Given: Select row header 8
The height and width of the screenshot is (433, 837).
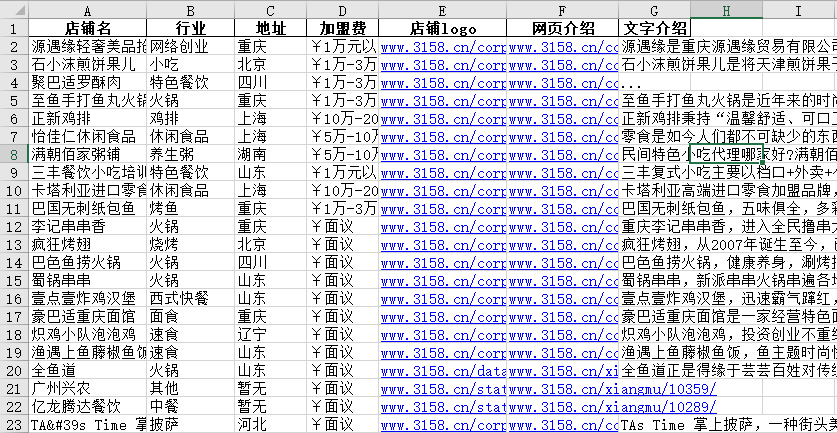Looking at the screenshot, I should [14, 154].
